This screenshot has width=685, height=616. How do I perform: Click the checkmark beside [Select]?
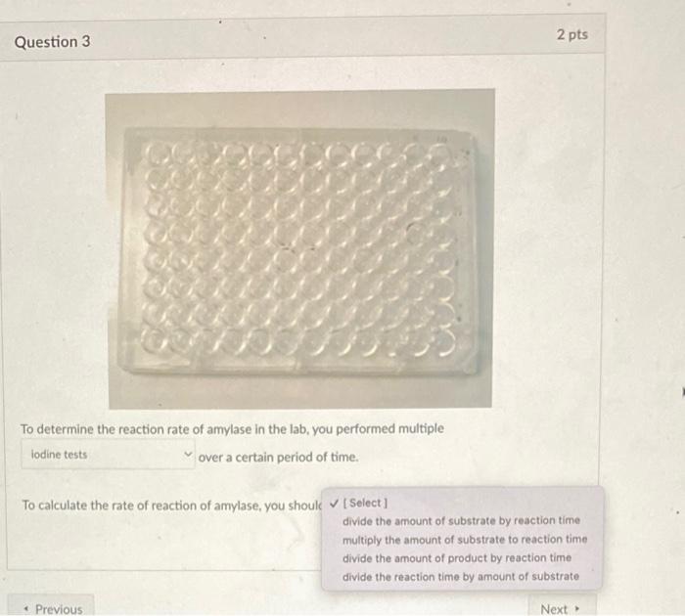(335, 504)
